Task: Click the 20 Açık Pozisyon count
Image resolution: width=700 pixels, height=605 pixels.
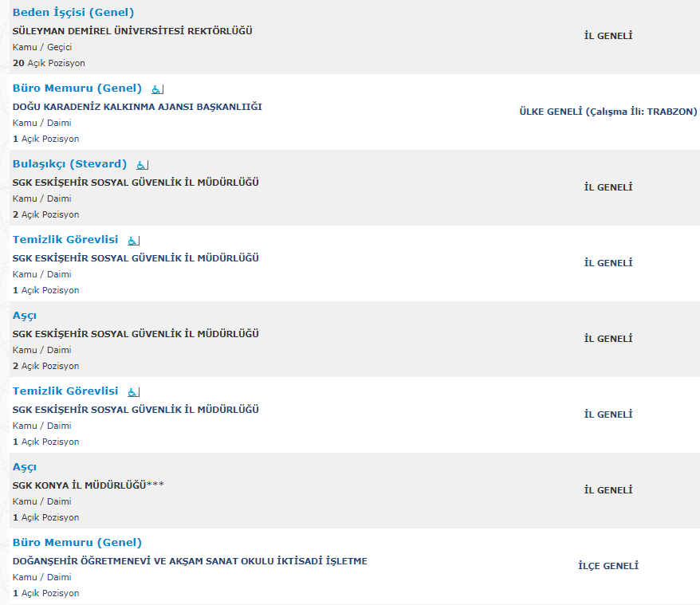Action: pyautogui.click(x=49, y=63)
